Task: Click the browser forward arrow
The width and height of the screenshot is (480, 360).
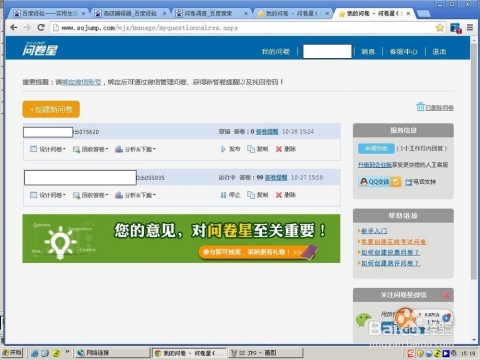Action: click(x=27, y=27)
